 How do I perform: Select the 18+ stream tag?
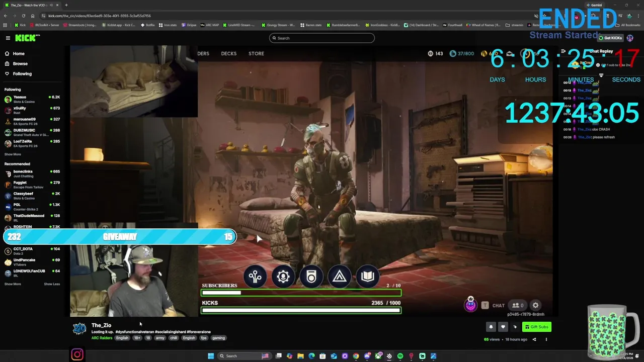(137, 338)
